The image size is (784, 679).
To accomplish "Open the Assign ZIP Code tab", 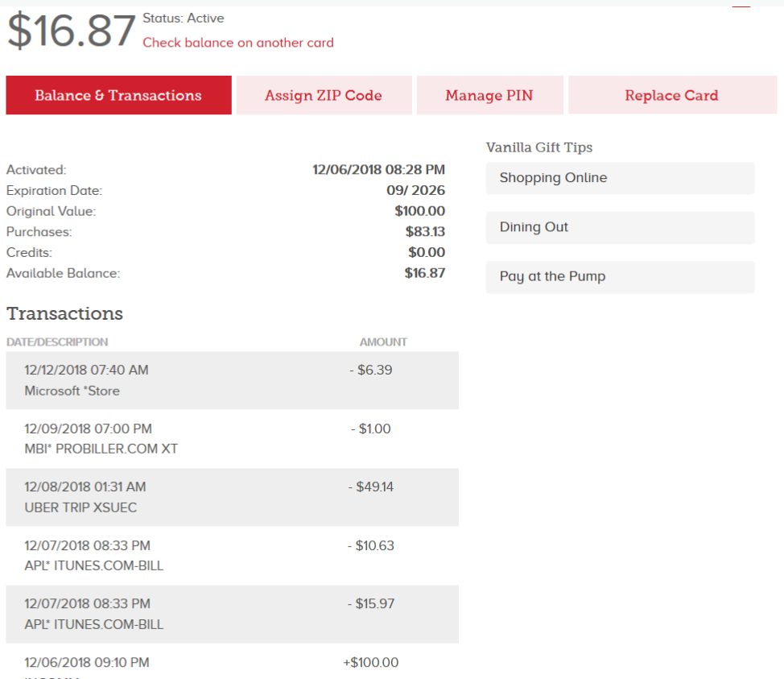I will point(323,94).
